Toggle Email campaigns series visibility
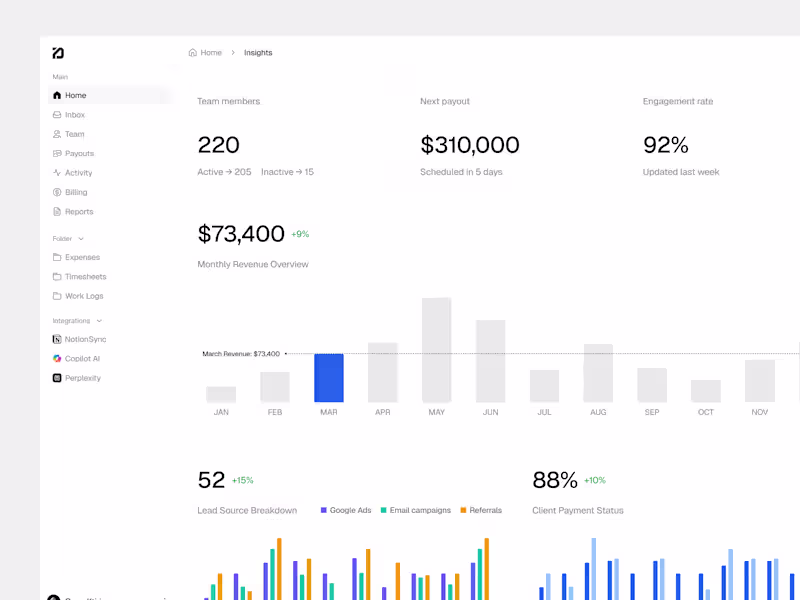The height and width of the screenshot is (600, 800). coord(416,510)
